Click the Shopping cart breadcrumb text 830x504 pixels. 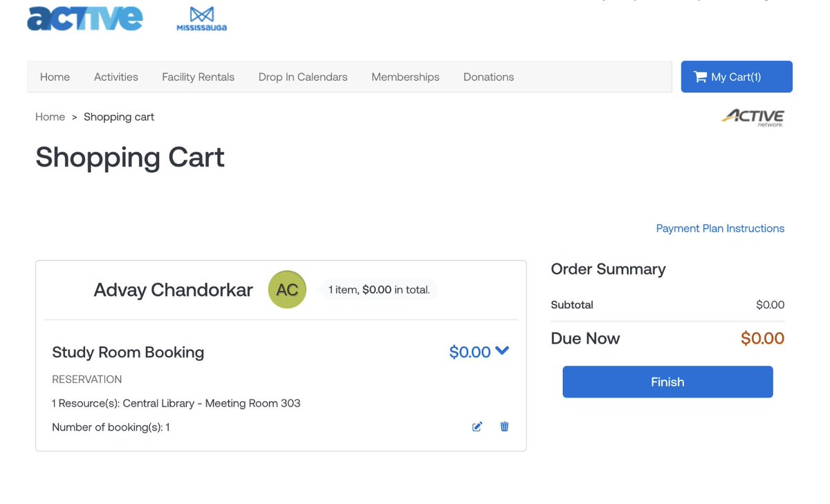[119, 117]
